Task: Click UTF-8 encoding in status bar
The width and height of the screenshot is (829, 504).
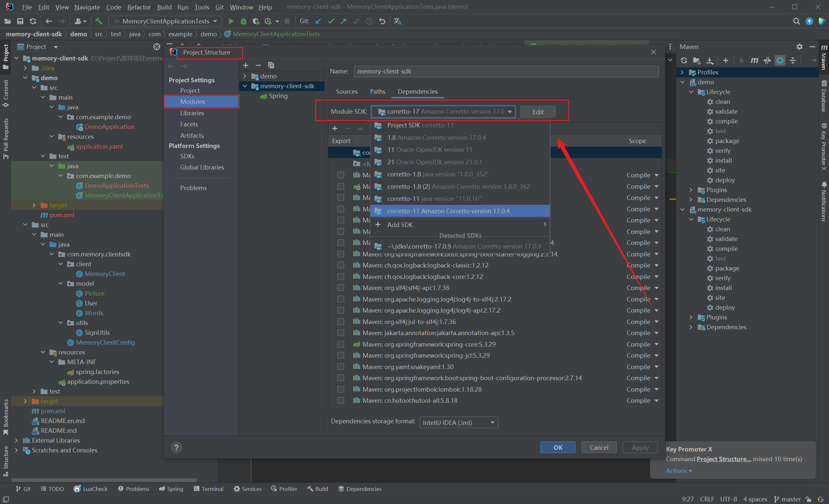Action: point(728,499)
